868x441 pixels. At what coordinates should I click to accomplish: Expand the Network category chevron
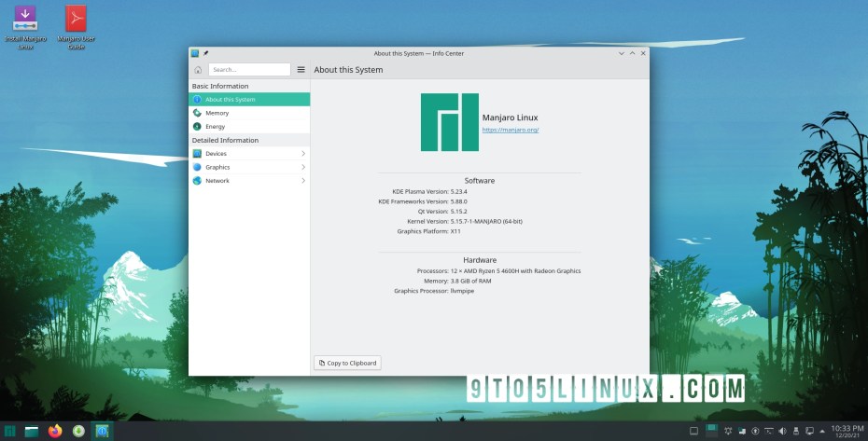coord(303,180)
